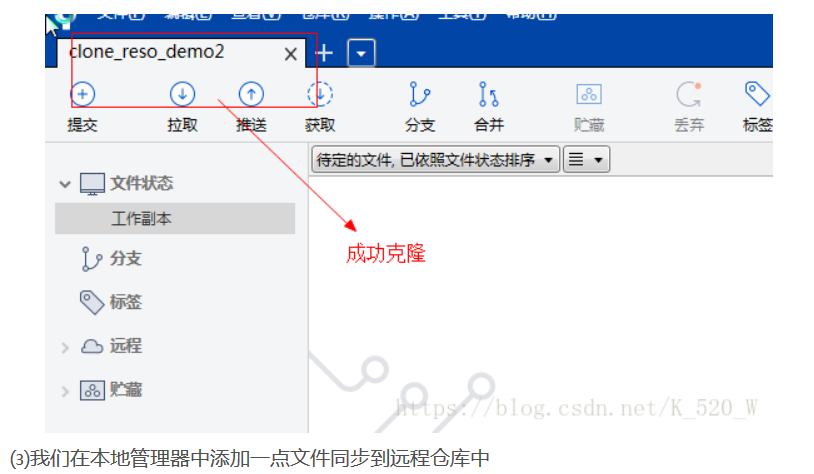The width and height of the screenshot is (814, 474).
Task: Open the pending files sort dropdown
Action: point(435,159)
